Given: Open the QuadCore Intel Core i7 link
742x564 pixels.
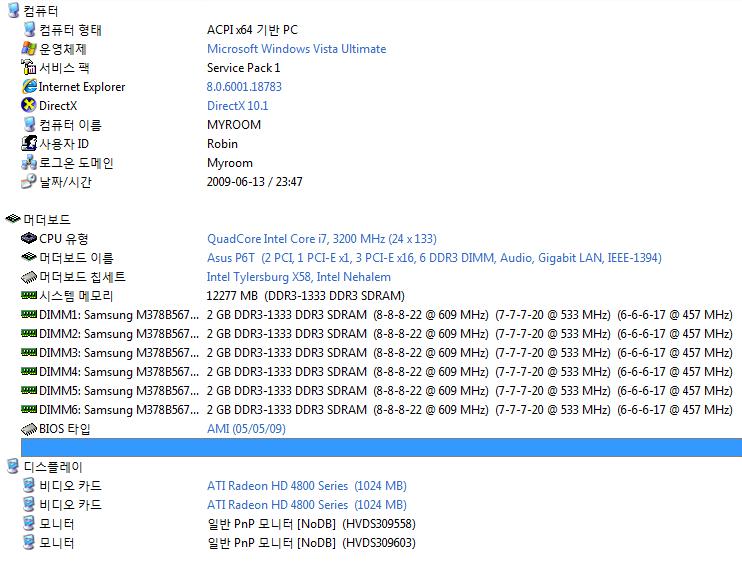Looking at the screenshot, I should [x=322, y=238].
